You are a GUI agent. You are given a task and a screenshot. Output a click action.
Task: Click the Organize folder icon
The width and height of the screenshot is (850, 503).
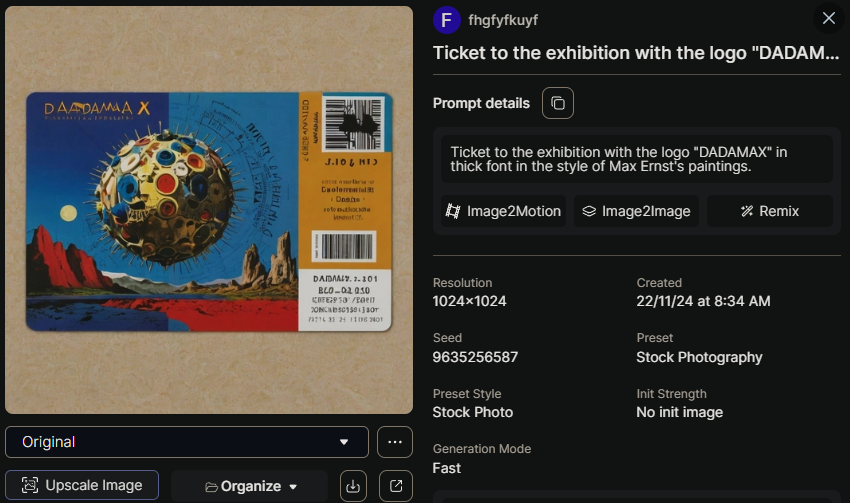click(211, 487)
